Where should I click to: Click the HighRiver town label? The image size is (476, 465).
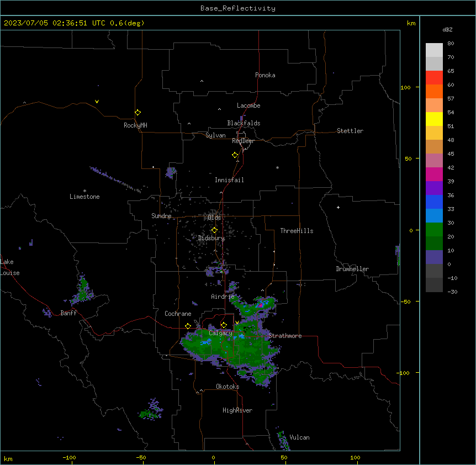coord(237,410)
